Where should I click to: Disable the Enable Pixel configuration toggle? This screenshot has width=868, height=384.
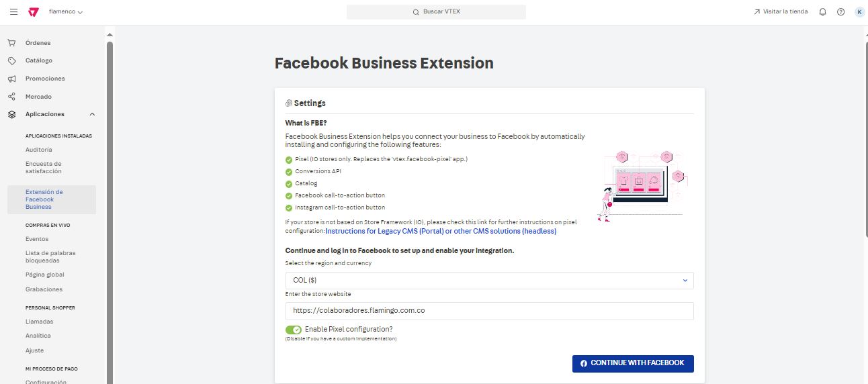294,330
